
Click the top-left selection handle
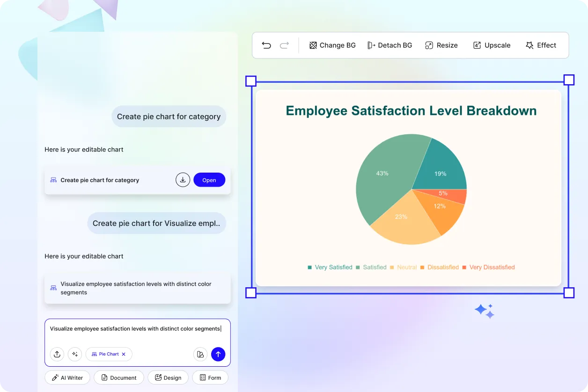[251, 81]
